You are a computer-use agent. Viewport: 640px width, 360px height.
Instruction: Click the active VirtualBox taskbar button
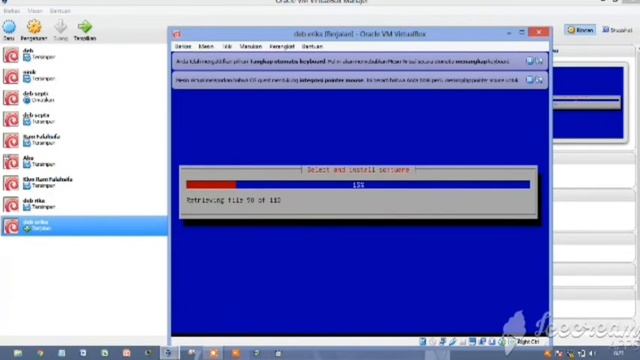point(169,353)
